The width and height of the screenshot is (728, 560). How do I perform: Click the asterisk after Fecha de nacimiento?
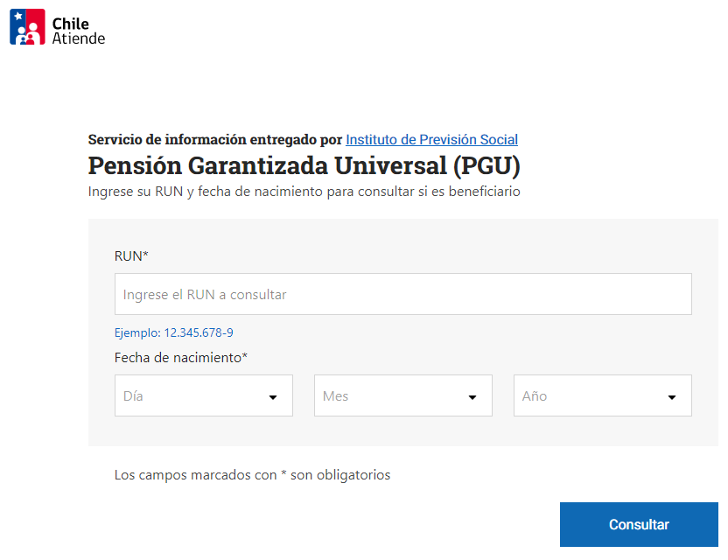point(245,356)
